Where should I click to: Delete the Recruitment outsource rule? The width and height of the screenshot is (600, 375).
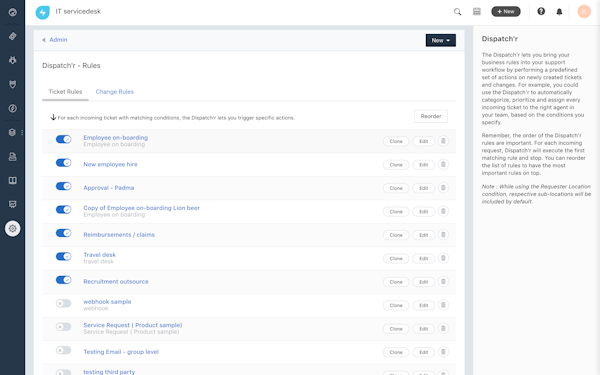(443, 282)
